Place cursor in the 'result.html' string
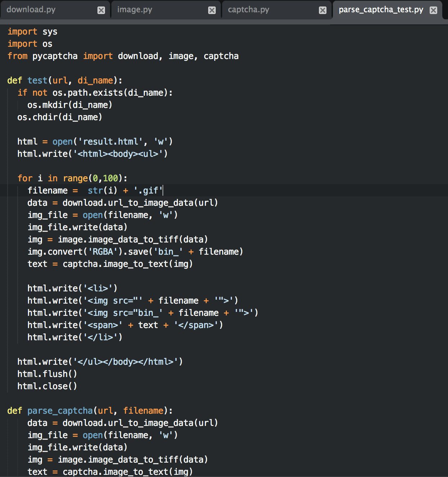Image resolution: width=448 pixels, height=477 pixels. pyautogui.click(x=113, y=142)
